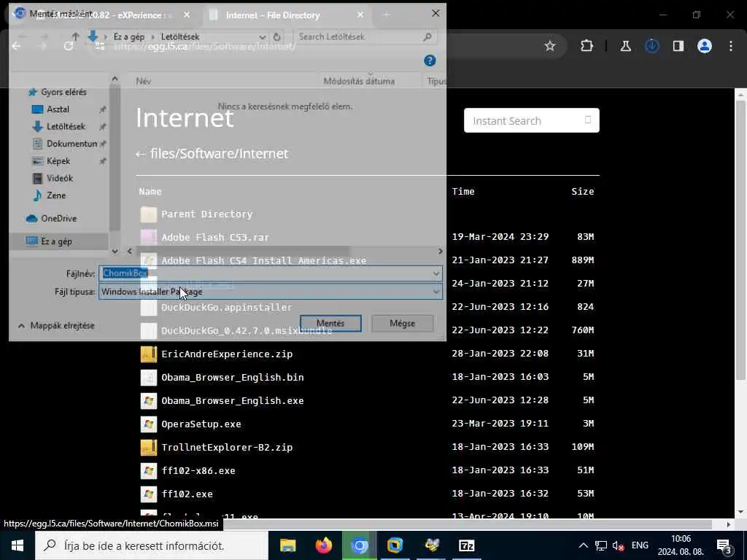Click the Ez a gép breadcrumb in the path
Screen dimensions: 747x560
pos(128,36)
